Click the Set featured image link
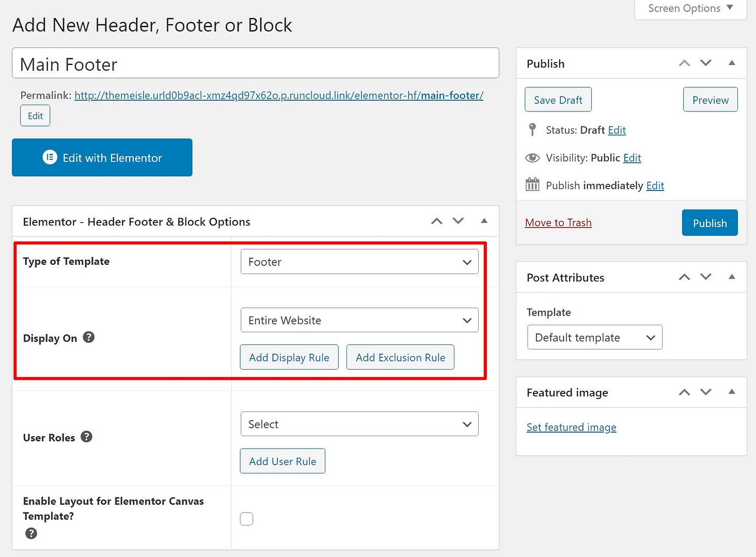The width and height of the screenshot is (756, 557). tap(571, 427)
